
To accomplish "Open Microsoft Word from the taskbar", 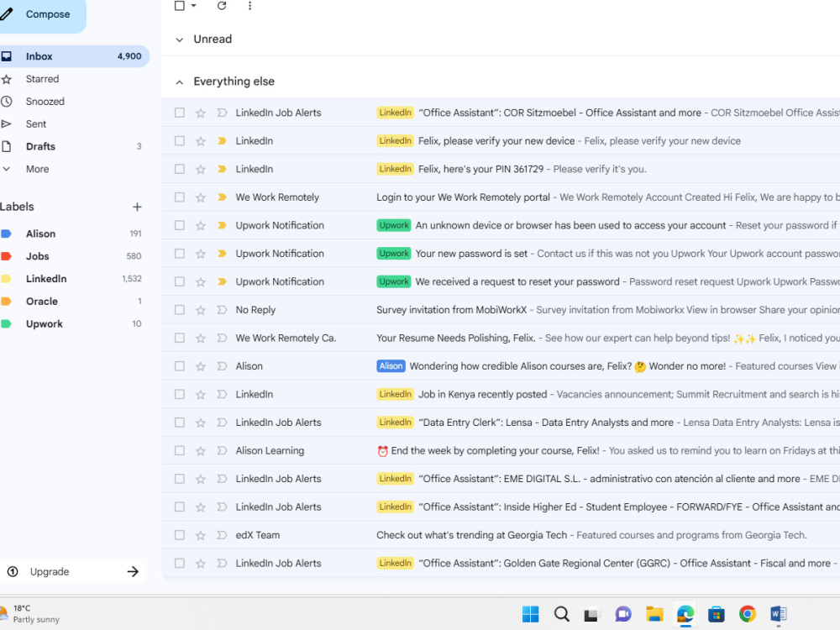I will click(x=779, y=614).
